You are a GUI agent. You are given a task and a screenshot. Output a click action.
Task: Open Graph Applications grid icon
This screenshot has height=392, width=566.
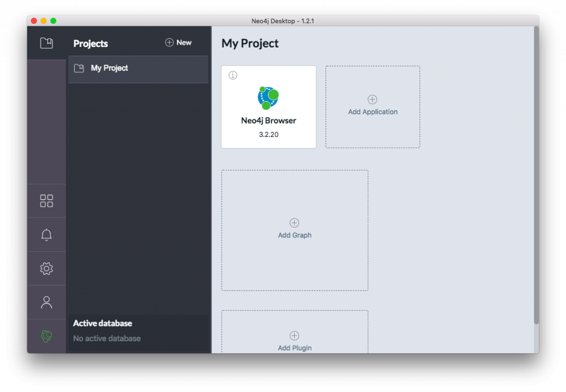click(x=46, y=201)
